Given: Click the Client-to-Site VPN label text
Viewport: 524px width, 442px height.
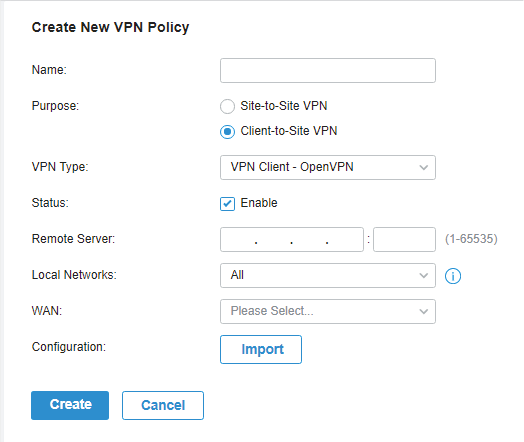Looking at the screenshot, I should pos(289,131).
